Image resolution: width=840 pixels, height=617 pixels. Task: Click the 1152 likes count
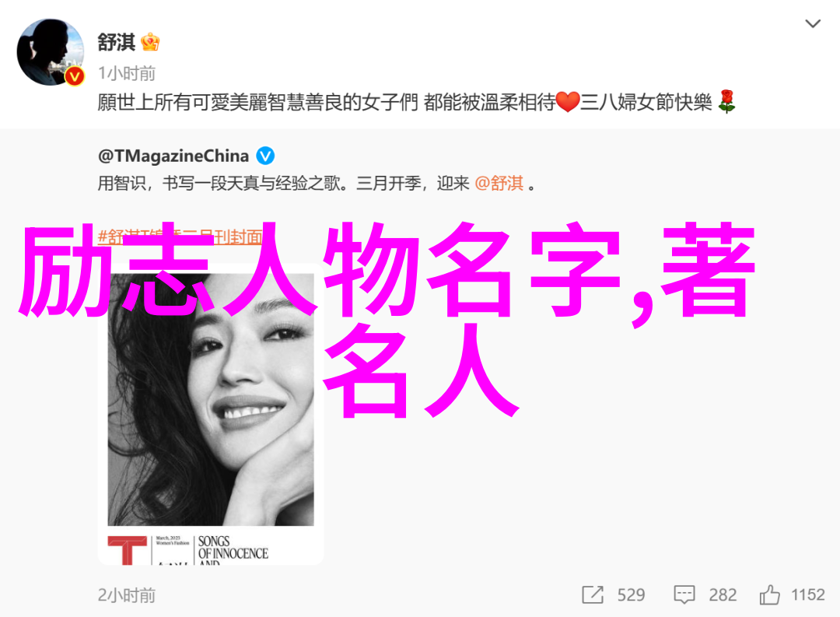pyautogui.click(x=808, y=594)
